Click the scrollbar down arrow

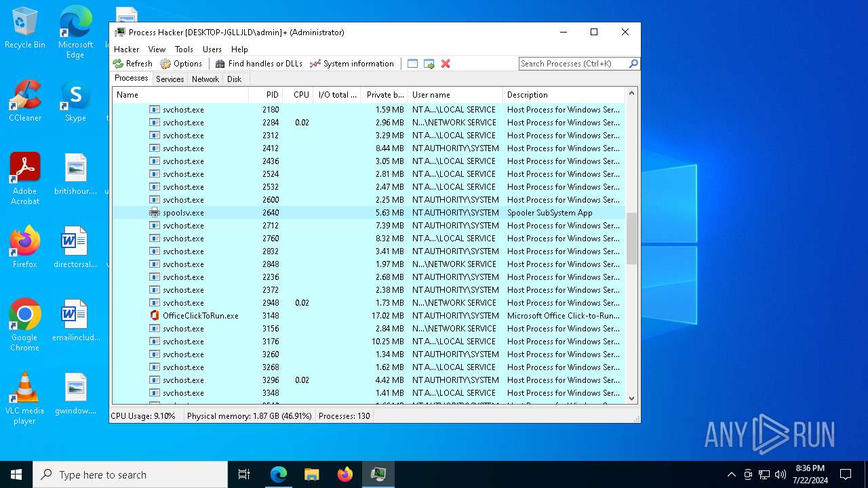[x=631, y=399]
